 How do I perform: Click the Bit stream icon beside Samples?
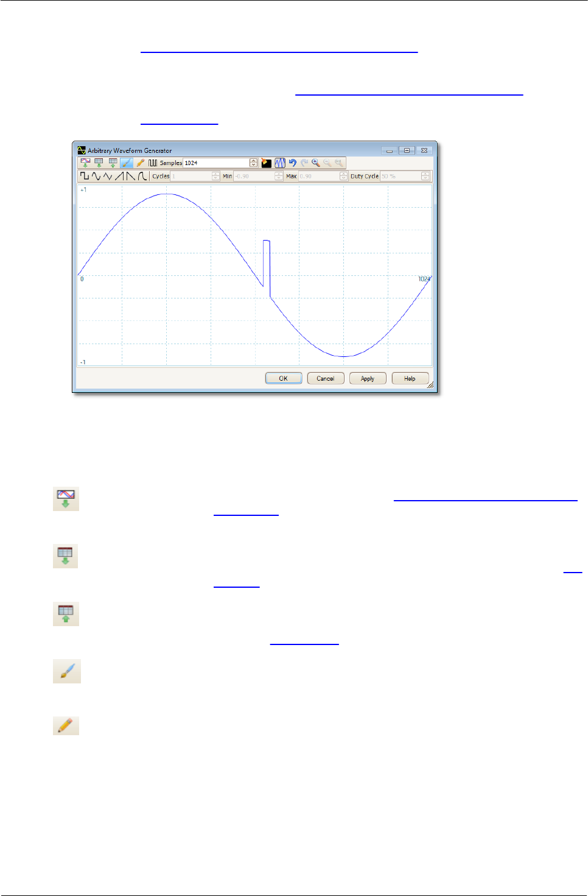[x=153, y=163]
